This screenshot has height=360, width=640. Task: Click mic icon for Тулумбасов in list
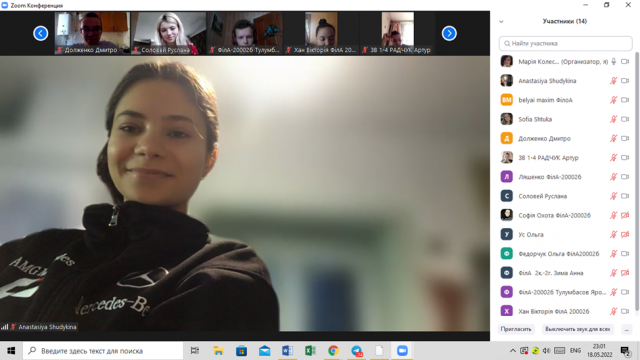pos(613,292)
